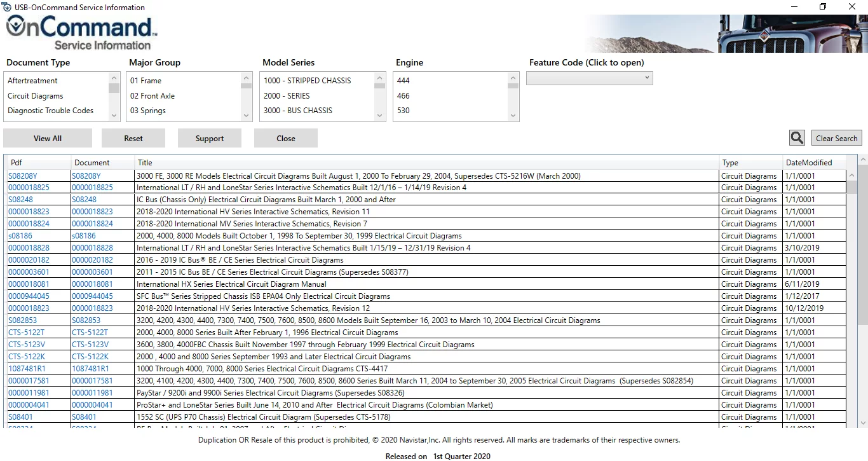Click the OnCommand Service Information logo
Screen dimensions: 868x461
(x=81, y=34)
